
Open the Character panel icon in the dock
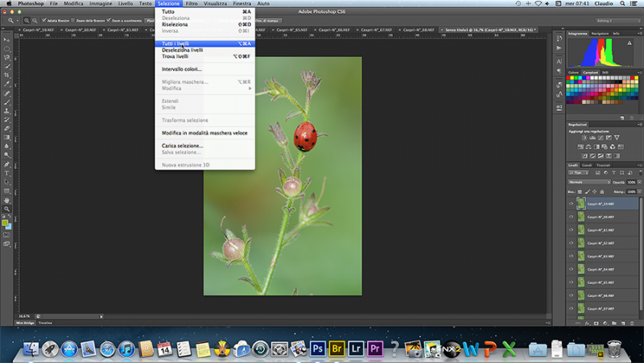(559, 61)
